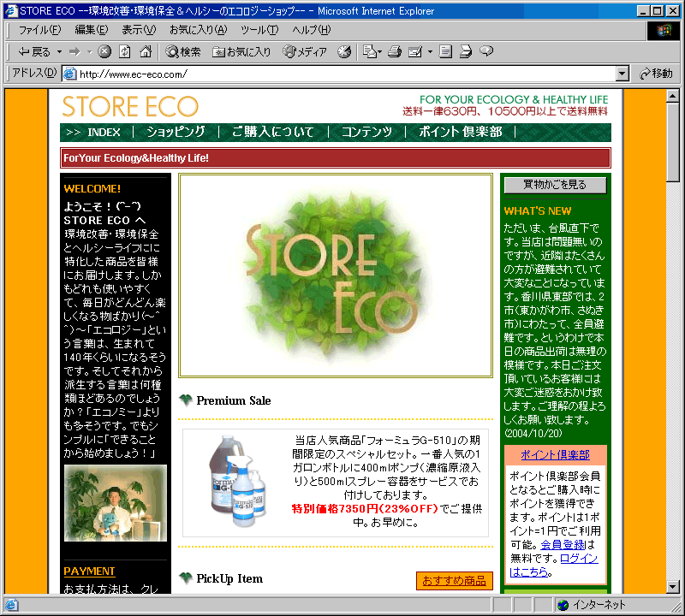The height and width of the screenshot is (616, 685).
Task: Stop loading with the round X icon
Action: 104,51
